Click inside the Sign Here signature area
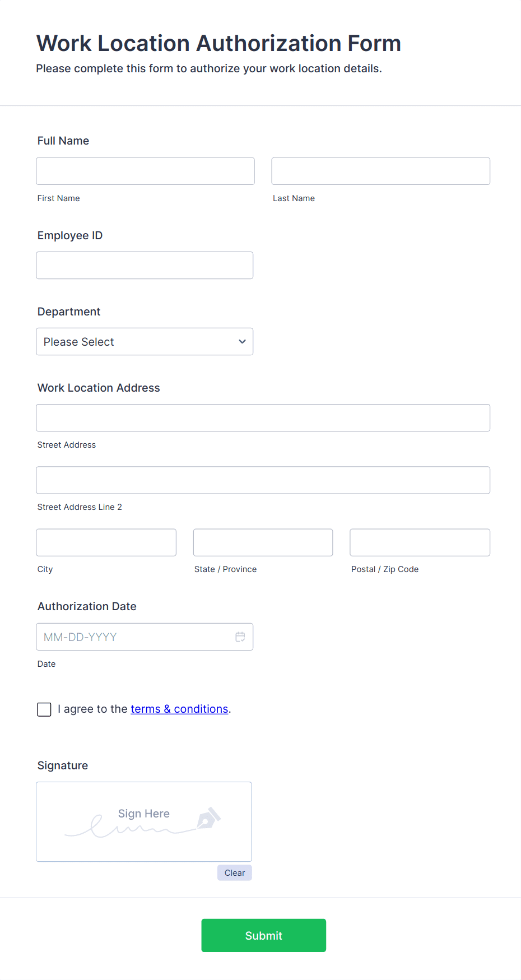Screen dimensions: 521x980 click(143, 821)
